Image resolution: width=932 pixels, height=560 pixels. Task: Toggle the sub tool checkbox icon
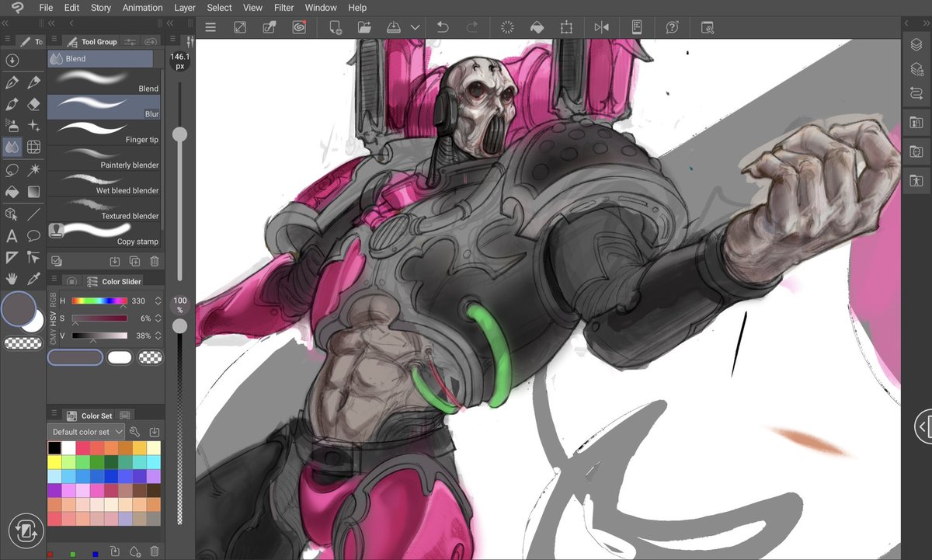click(56, 262)
